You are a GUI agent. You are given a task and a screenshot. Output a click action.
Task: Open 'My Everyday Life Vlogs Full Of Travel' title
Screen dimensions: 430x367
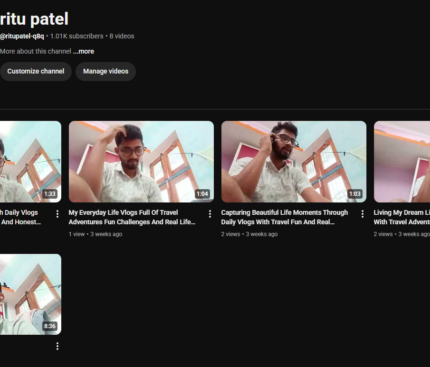pyautogui.click(x=132, y=217)
